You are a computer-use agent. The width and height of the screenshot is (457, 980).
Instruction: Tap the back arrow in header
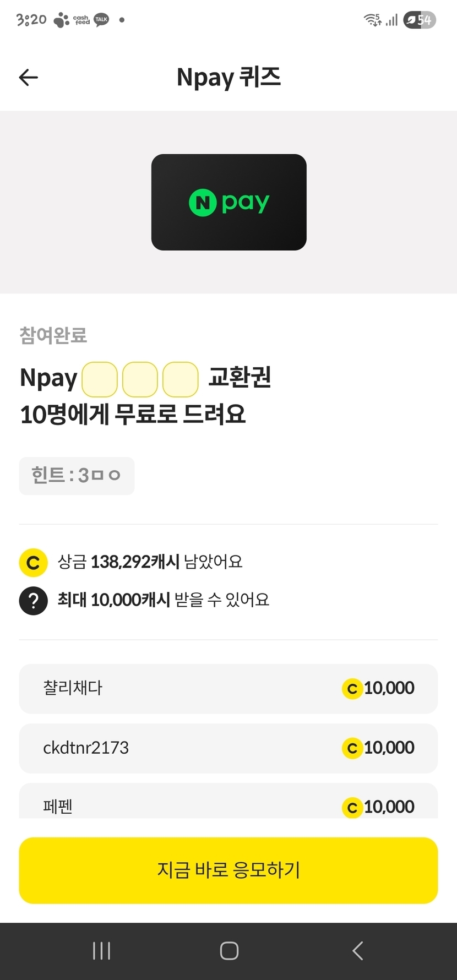point(29,78)
